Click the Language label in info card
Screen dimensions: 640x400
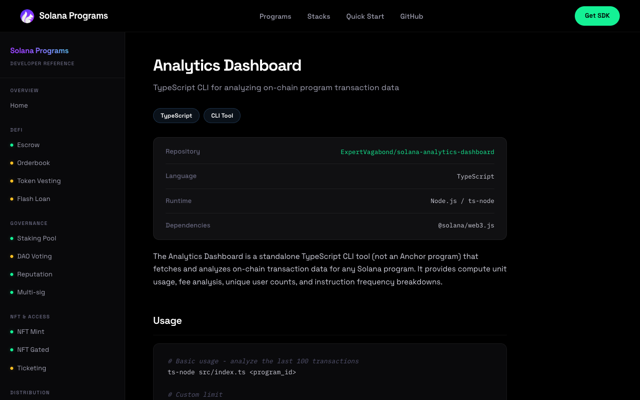pyautogui.click(x=181, y=176)
